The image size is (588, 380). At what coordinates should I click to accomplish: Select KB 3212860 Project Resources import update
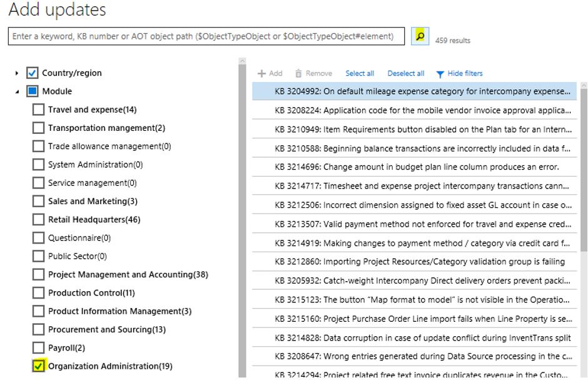[419, 262]
